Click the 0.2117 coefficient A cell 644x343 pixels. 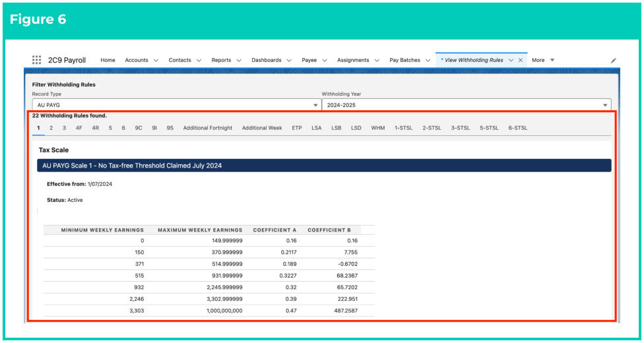288,252
